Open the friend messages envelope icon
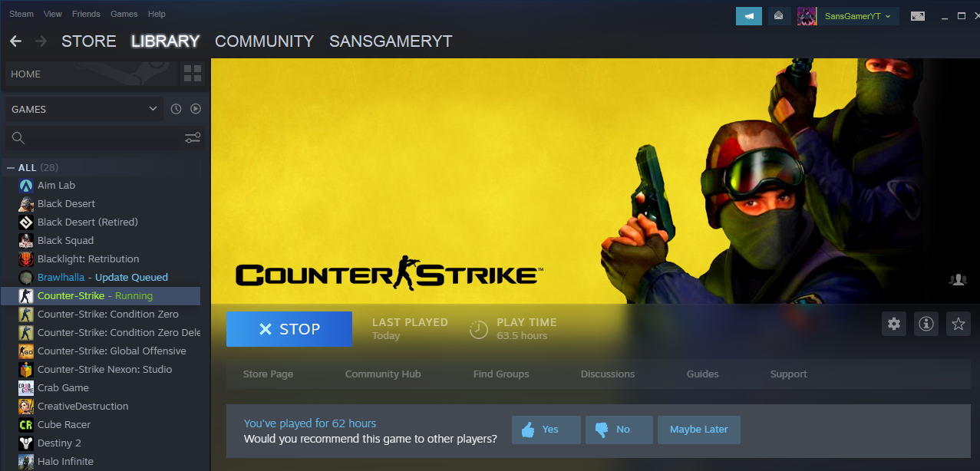This screenshot has height=471, width=980. pos(779,16)
